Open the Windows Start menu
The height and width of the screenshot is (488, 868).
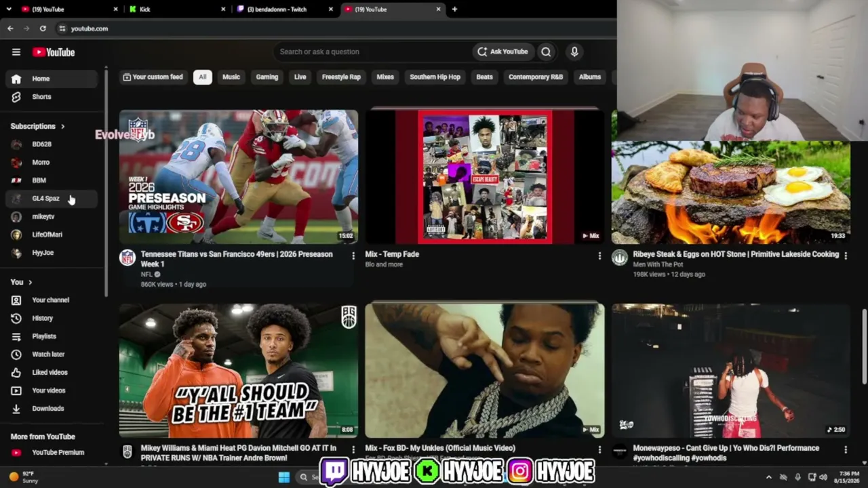tap(284, 477)
